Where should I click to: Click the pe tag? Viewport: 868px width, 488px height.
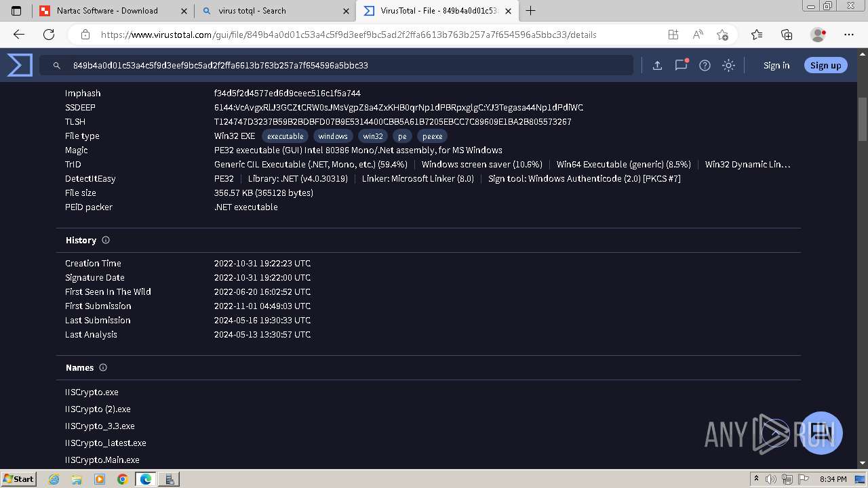point(402,136)
